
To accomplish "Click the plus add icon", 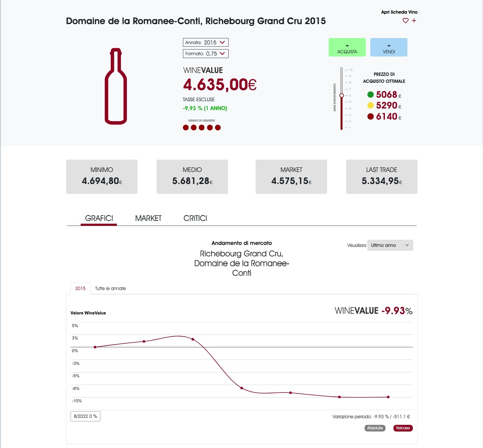I will (x=414, y=21).
